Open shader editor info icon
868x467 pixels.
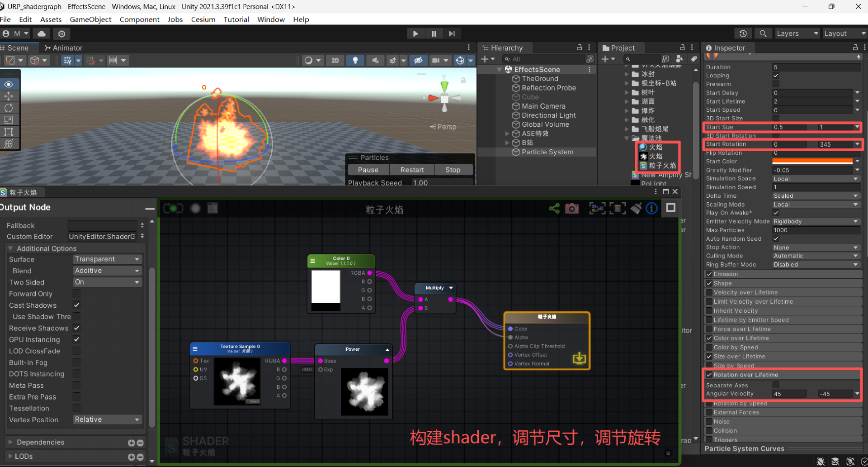point(651,208)
